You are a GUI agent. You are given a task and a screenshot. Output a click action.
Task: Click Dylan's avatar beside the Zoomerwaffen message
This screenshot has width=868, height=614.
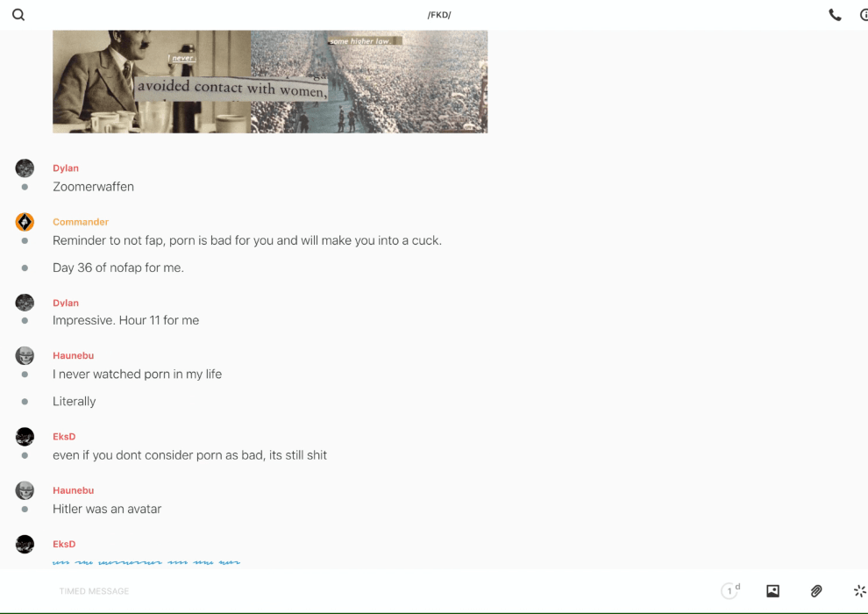coord(25,168)
